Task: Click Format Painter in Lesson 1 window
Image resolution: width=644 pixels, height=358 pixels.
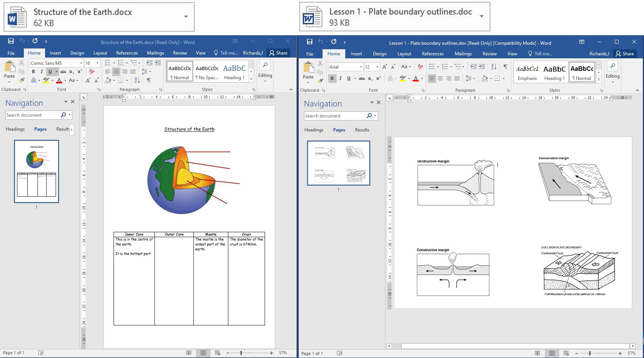Action: pyautogui.click(x=320, y=80)
